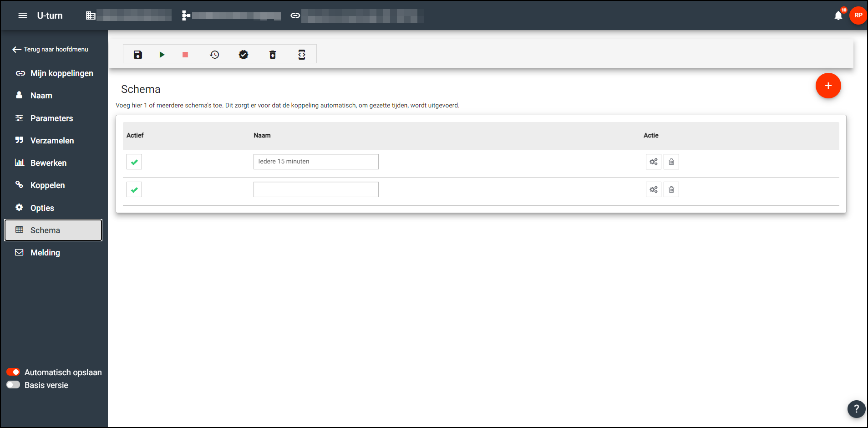Screen dimensions: 868x428
Task: Open the RP user avatar menu
Action: (858, 15)
